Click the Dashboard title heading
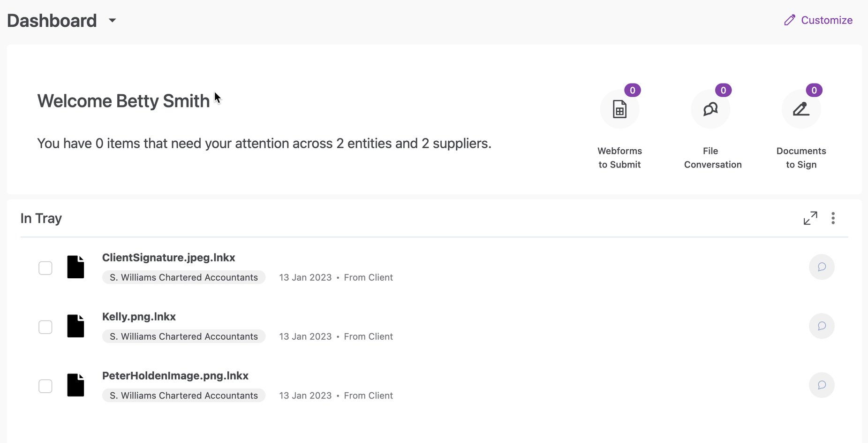Image resolution: width=868 pixels, height=443 pixels. pos(52,21)
